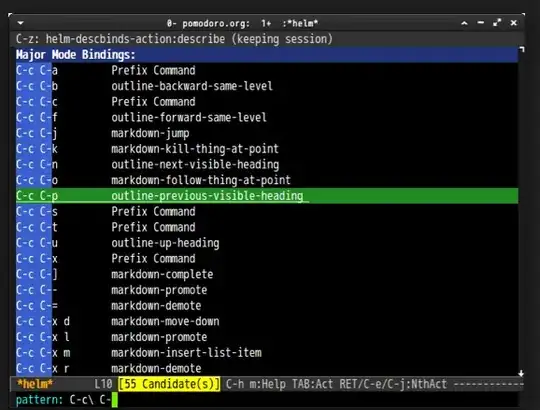The height and width of the screenshot is (410, 540).
Task: Select C-c C-x r markdown-demote binding
Action: [267, 368]
